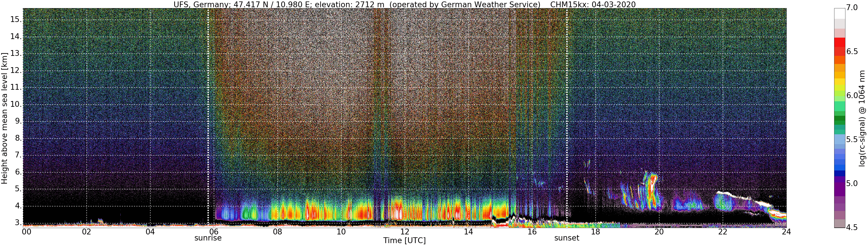The height and width of the screenshot is (246, 868).
Task: Click the '7.0' colorbar tick label
Action: [852, 8]
